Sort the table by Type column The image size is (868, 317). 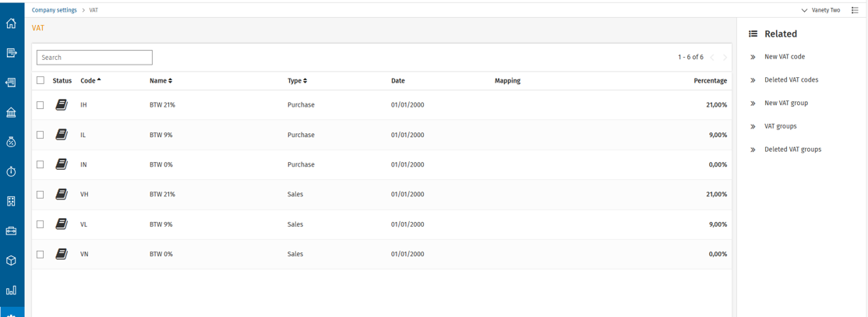click(297, 80)
